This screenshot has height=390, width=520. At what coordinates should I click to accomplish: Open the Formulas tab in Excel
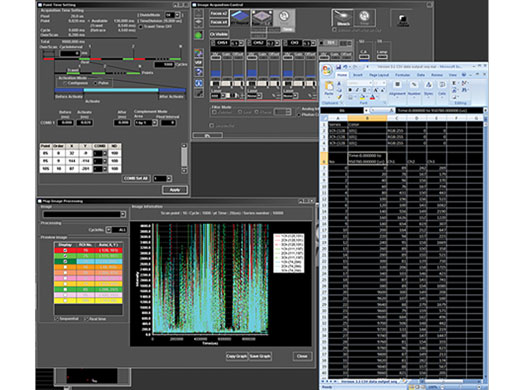402,75
